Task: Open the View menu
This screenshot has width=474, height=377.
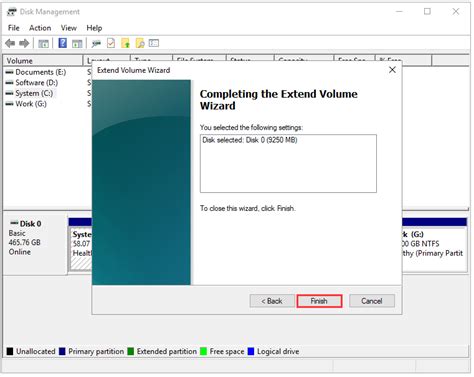Action: [x=69, y=28]
